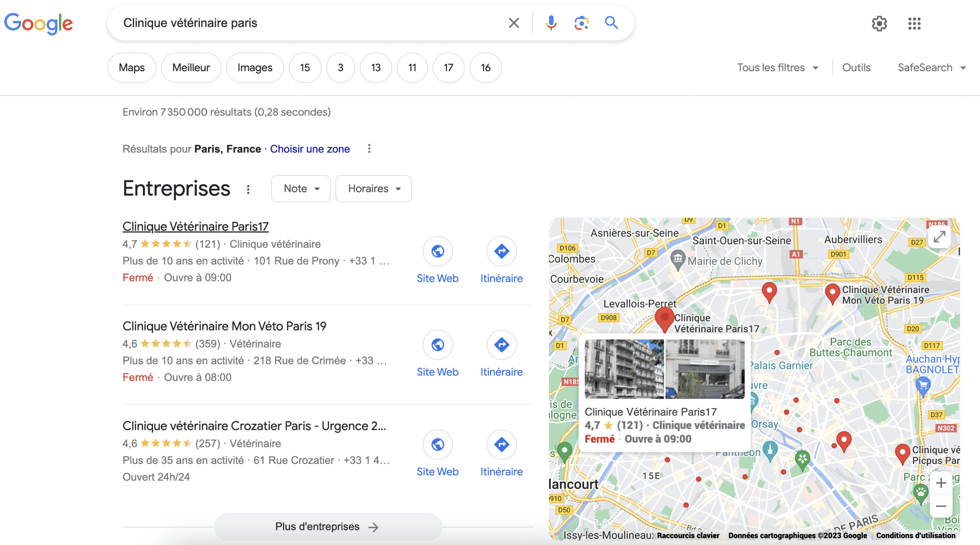Screen dimensions: 980x545
Task: Select the Images filter chip
Action: click(255, 68)
